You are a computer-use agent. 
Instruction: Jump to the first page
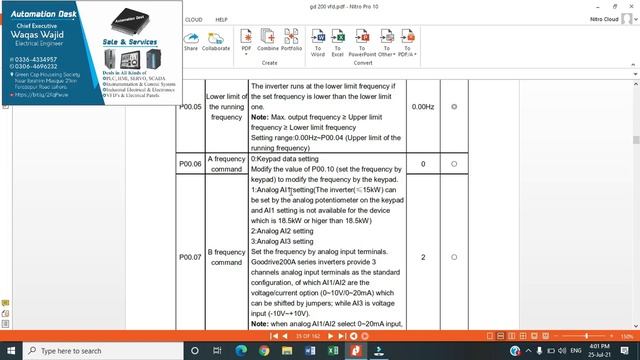[274, 336]
